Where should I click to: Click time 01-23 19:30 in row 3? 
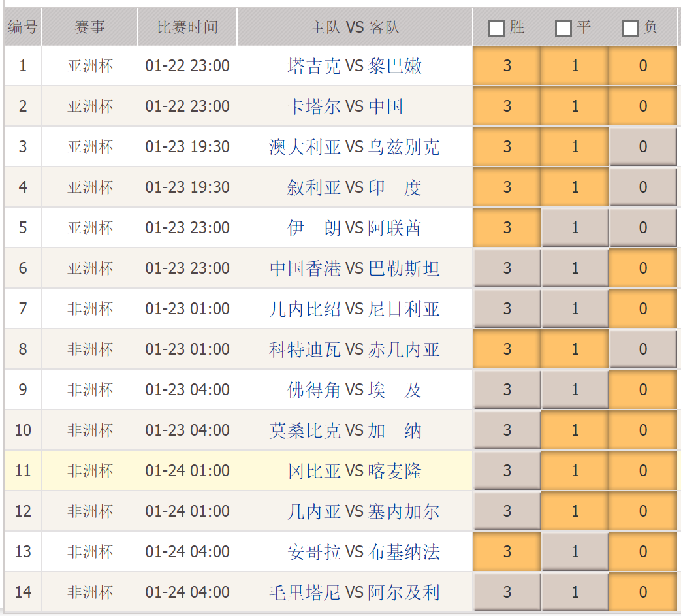[x=187, y=147]
